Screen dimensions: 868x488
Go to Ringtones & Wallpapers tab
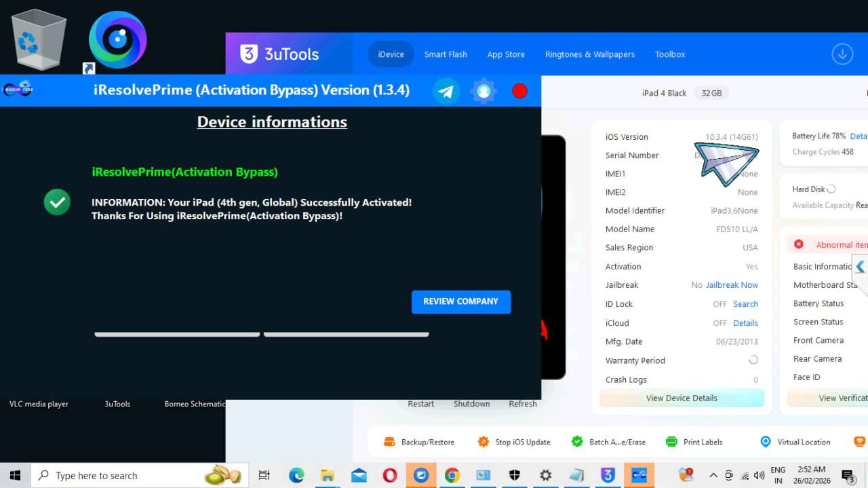click(x=590, y=54)
